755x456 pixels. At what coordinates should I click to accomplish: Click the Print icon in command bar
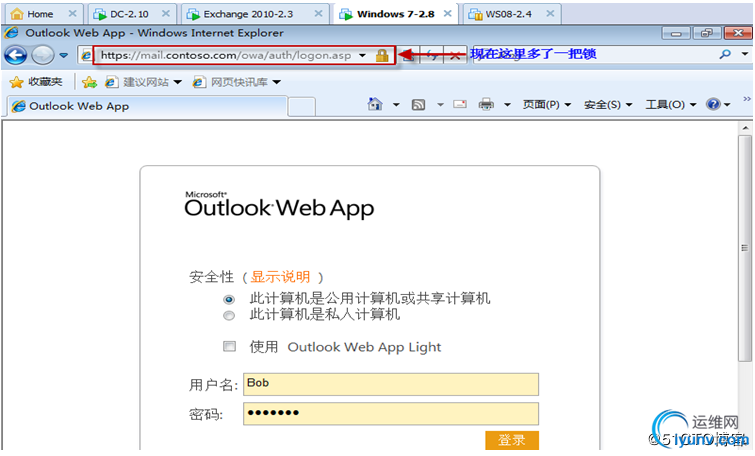point(486,104)
